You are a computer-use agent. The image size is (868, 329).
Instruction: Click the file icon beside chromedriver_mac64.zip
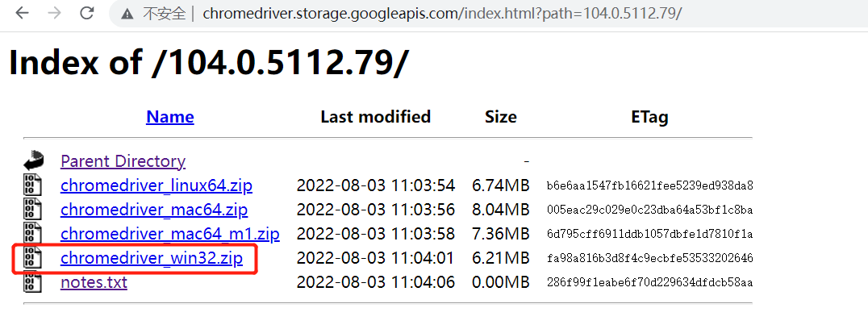pyautogui.click(x=32, y=210)
